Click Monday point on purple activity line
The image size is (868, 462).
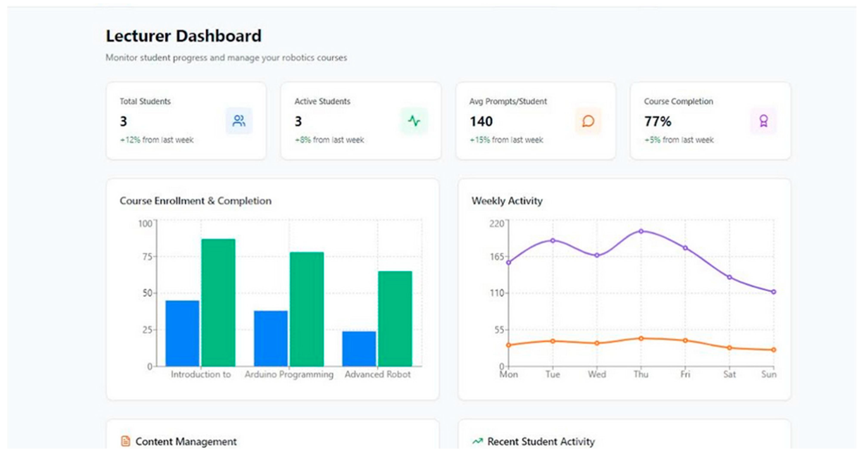(509, 262)
